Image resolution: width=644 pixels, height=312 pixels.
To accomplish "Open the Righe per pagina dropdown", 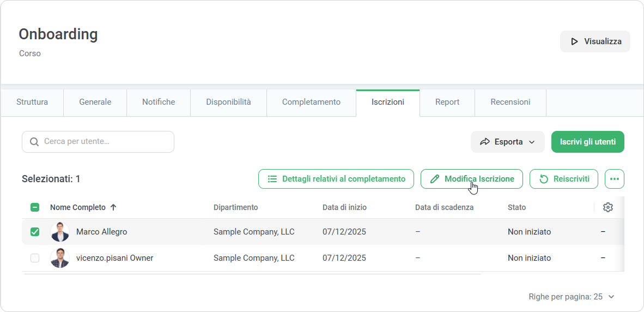I will tap(572, 297).
